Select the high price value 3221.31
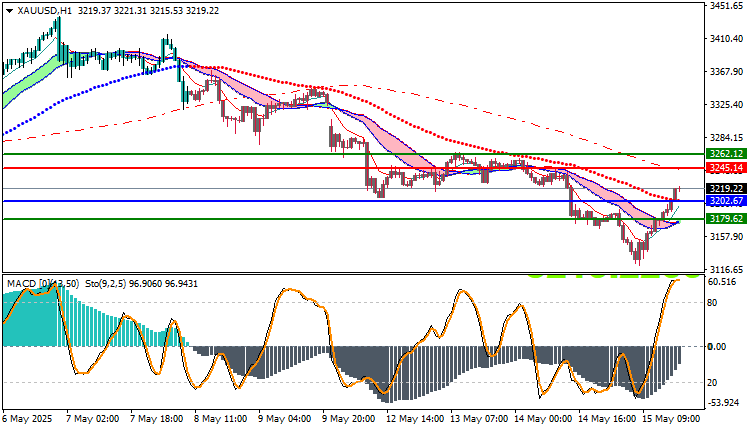 point(130,11)
